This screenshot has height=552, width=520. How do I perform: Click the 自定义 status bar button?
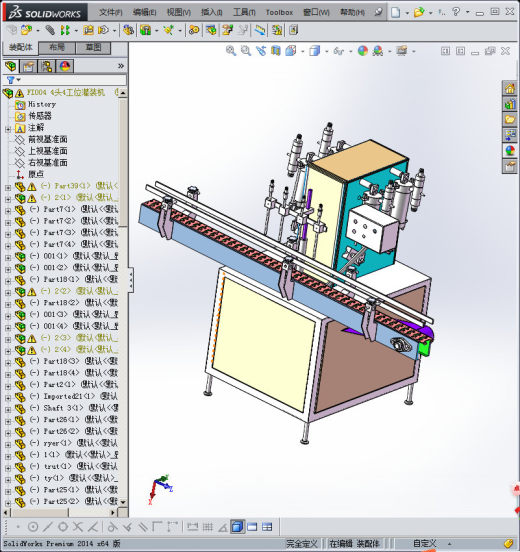coord(425,543)
